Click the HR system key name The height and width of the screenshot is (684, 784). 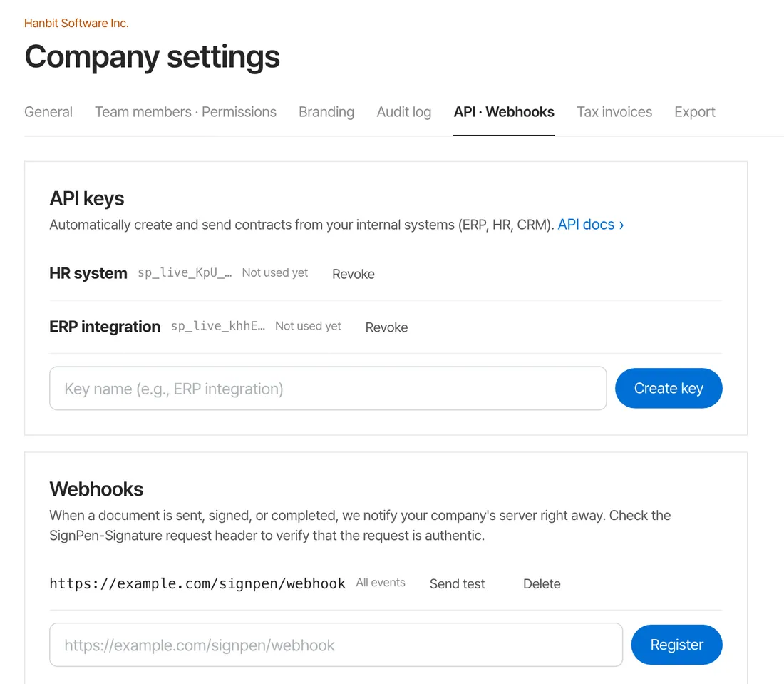pyautogui.click(x=88, y=273)
